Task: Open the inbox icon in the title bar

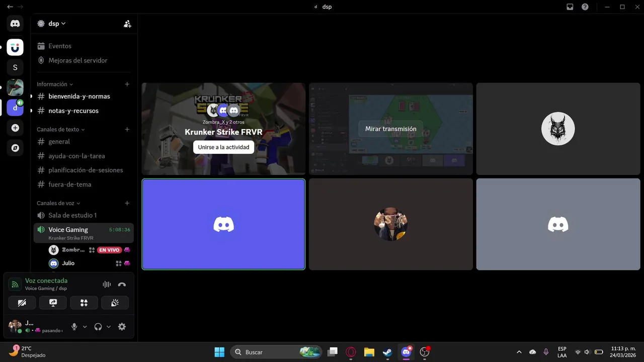Action: (570, 7)
